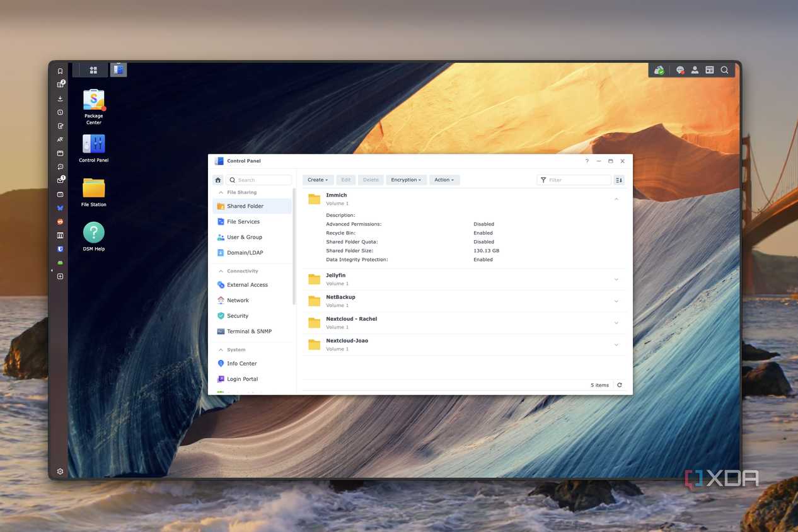Open the browser downloads panel icon
The image size is (798, 532).
[60, 98]
